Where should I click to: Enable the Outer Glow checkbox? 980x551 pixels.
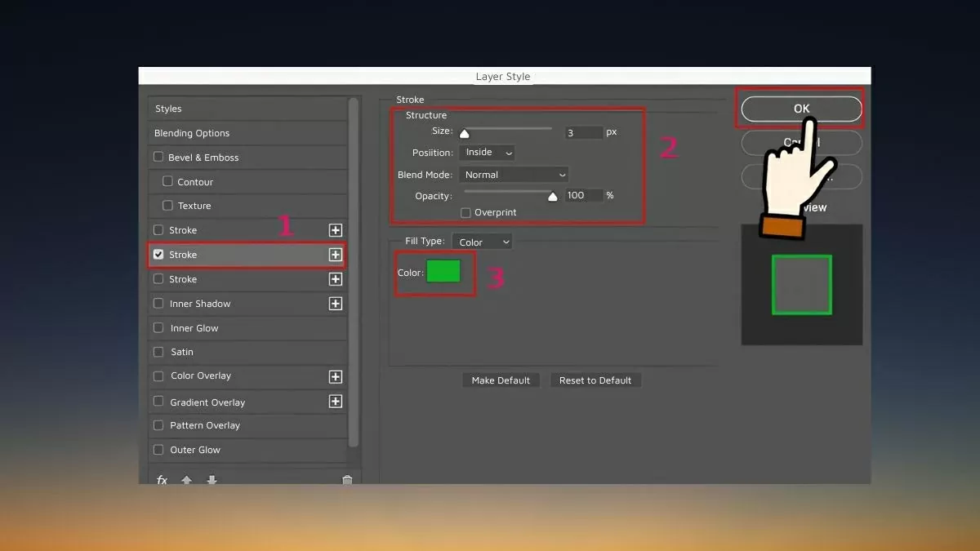158,450
